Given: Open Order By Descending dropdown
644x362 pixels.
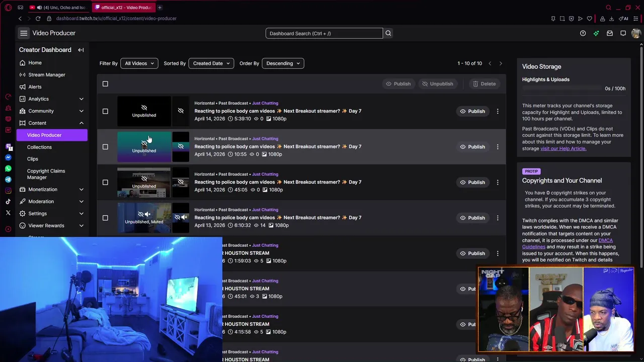Looking at the screenshot, I should [283, 63].
